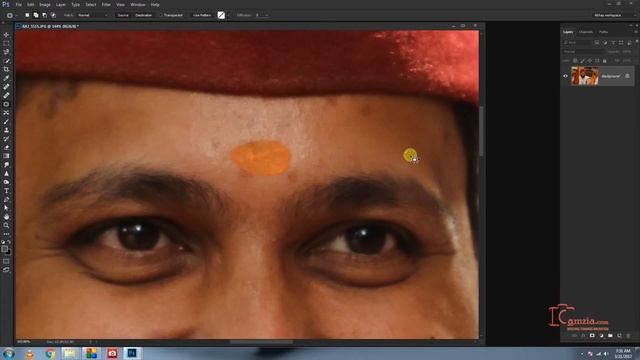Viewport: 640px width, 360px height.
Task: Open Google Chrome from the taskbar
Action: 50,353
